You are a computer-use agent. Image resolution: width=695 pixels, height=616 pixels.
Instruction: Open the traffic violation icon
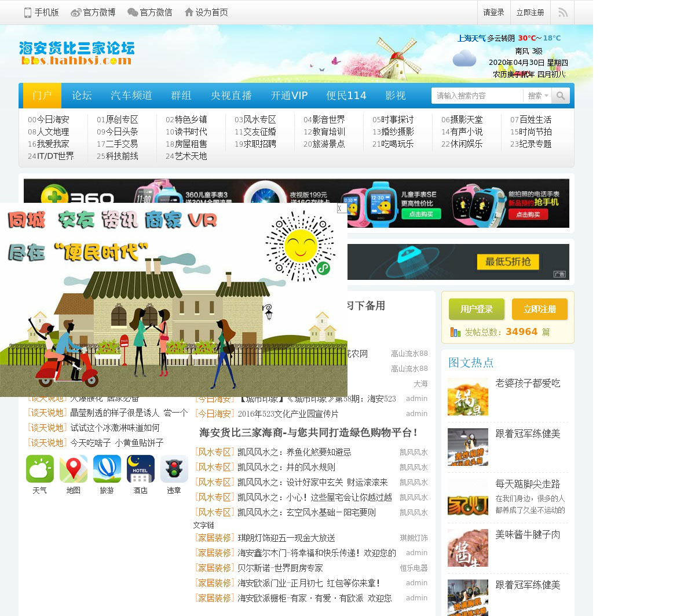[174, 469]
